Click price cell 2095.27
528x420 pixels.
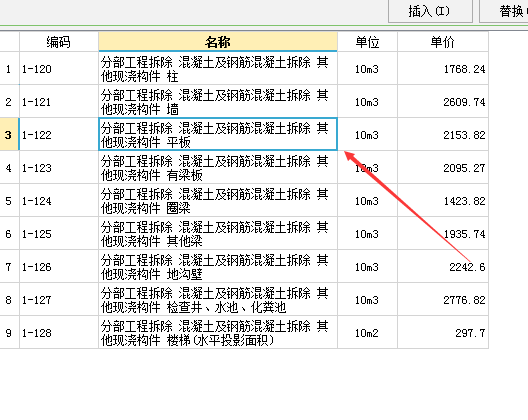443,167
